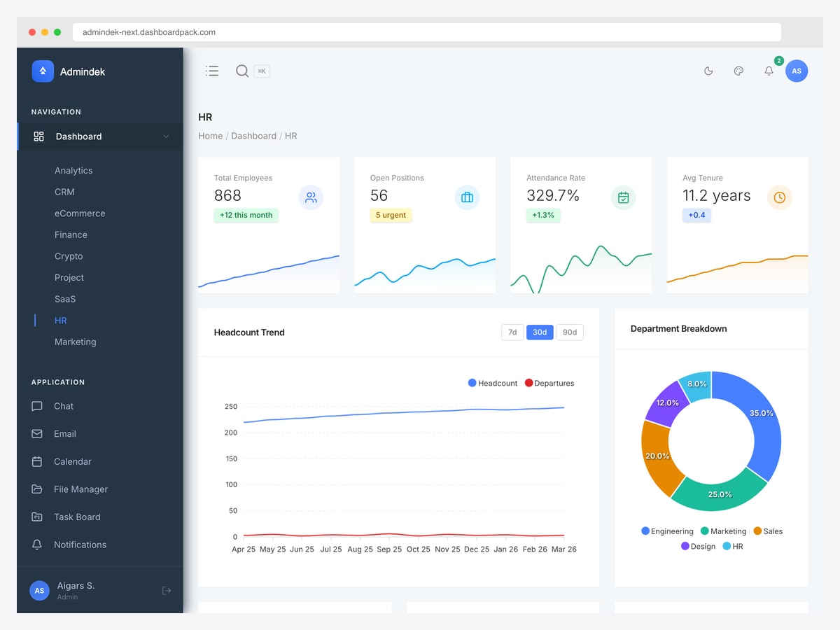Click the 5 urgent badge

(391, 215)
